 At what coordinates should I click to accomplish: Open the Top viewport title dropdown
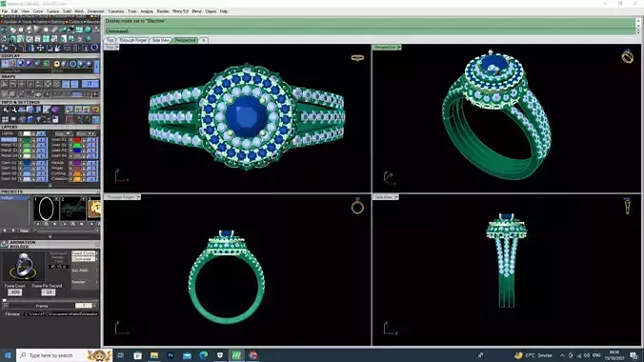(x=117, y=48)
